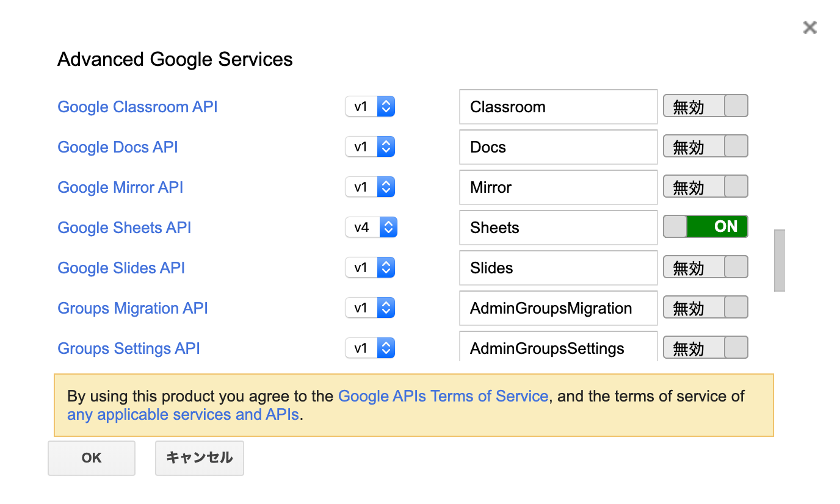The height and width of the screenshot is (504, 840).
Task: Turn off the Sheets service toggle
Action: (x=705, y=227)
